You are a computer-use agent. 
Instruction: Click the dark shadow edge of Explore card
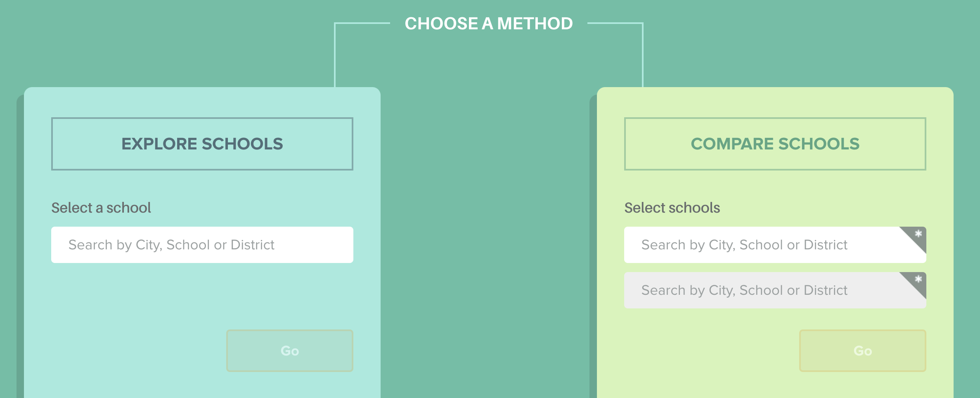tap(20, 248)
